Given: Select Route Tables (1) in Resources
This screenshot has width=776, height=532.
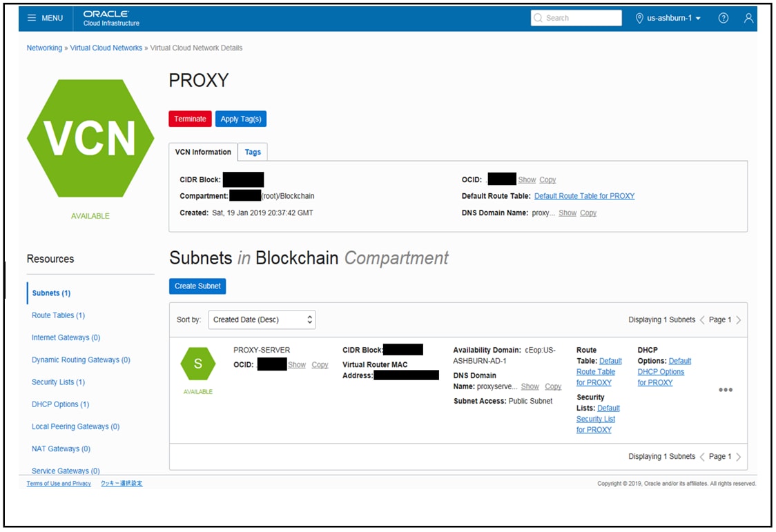Looking at the screenshot, I should click(x=59, y=315).
